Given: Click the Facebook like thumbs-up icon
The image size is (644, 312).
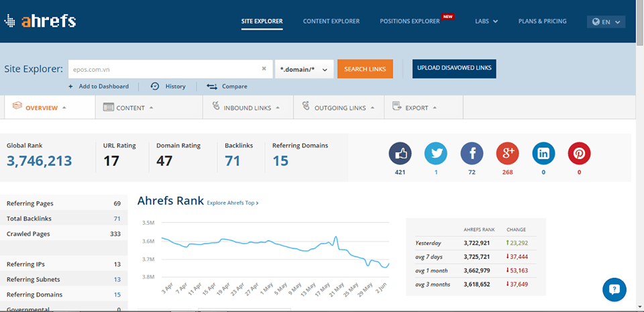Looking at the screenshot, I should click(400, 154).
